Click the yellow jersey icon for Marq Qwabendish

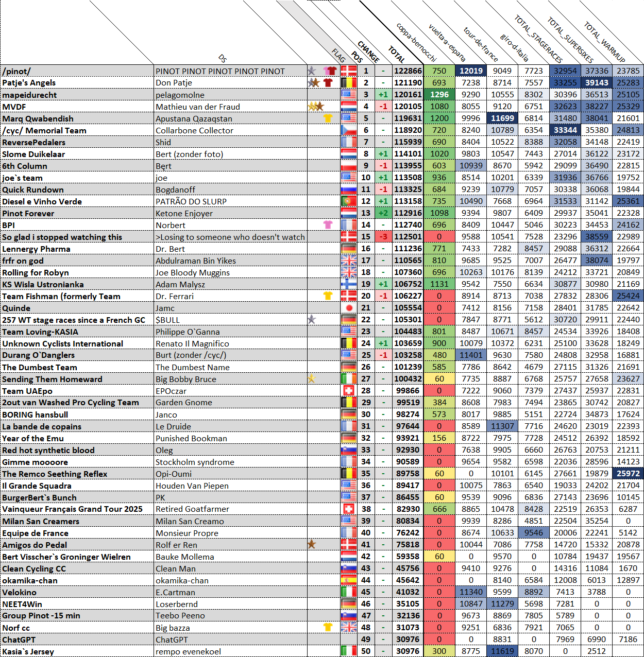pyautogui.click(x=328, y=118)
